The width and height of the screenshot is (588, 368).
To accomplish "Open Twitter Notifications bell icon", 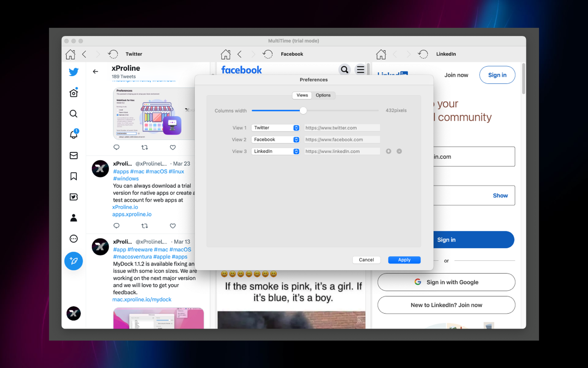I will 74,135.
